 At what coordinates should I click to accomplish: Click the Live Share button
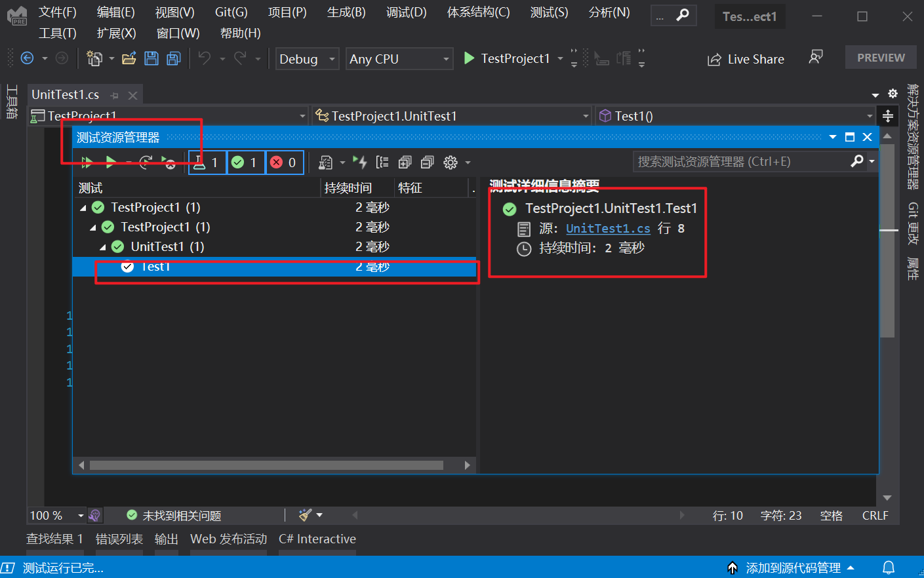pyautogui.click(x=746, y=59)
